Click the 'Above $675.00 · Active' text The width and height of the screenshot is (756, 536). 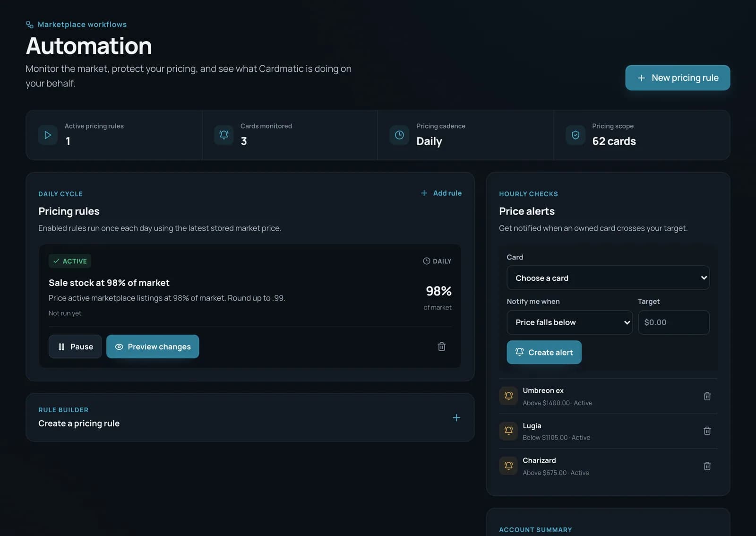(556, 473)
